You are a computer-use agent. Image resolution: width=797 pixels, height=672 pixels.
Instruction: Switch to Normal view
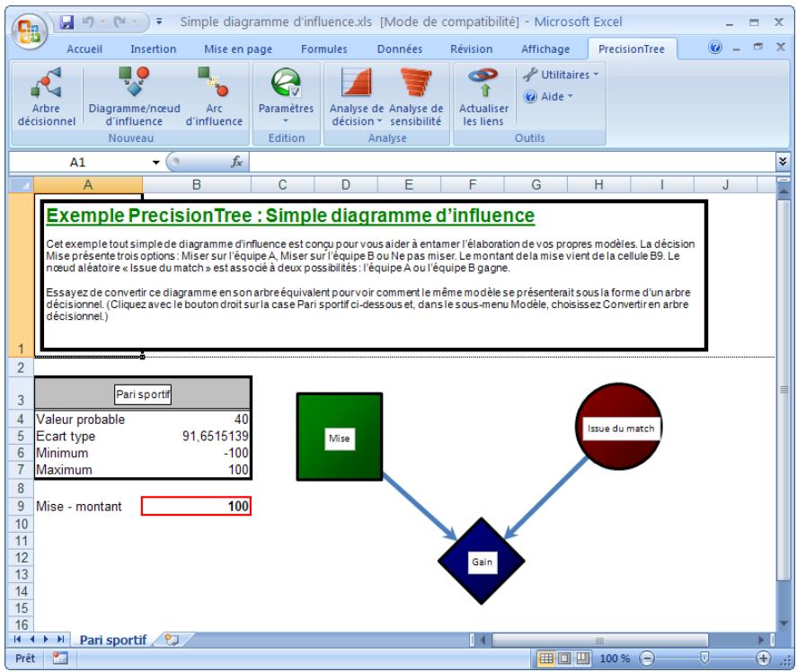coord(546,659)
